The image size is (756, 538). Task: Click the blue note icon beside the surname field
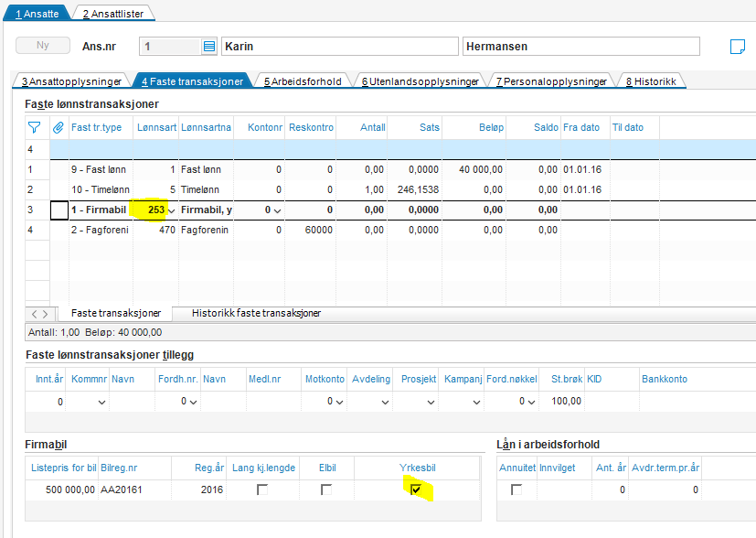(737, 47)
